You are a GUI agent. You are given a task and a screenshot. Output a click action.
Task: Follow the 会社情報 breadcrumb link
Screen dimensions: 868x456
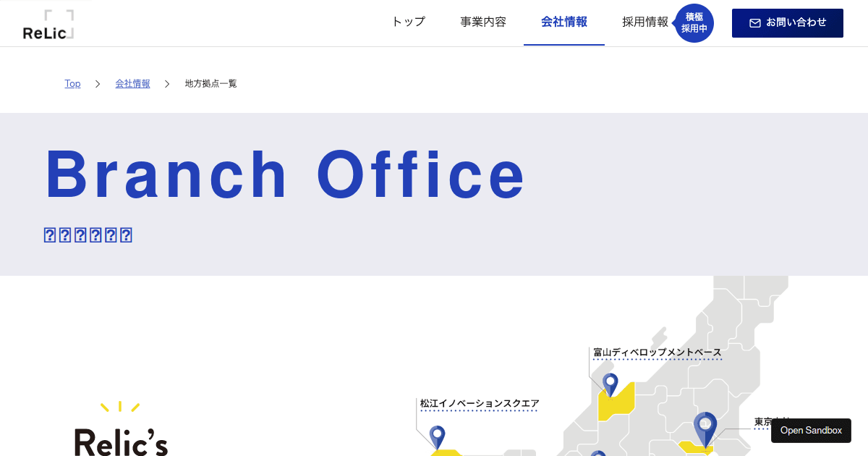click(132, 84)
